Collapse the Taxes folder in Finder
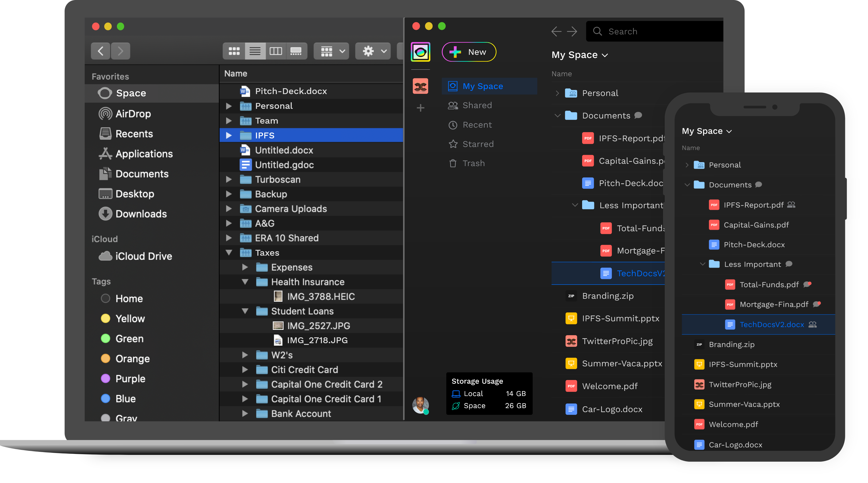This screenshot has width=868, height=483. point(229,252)
